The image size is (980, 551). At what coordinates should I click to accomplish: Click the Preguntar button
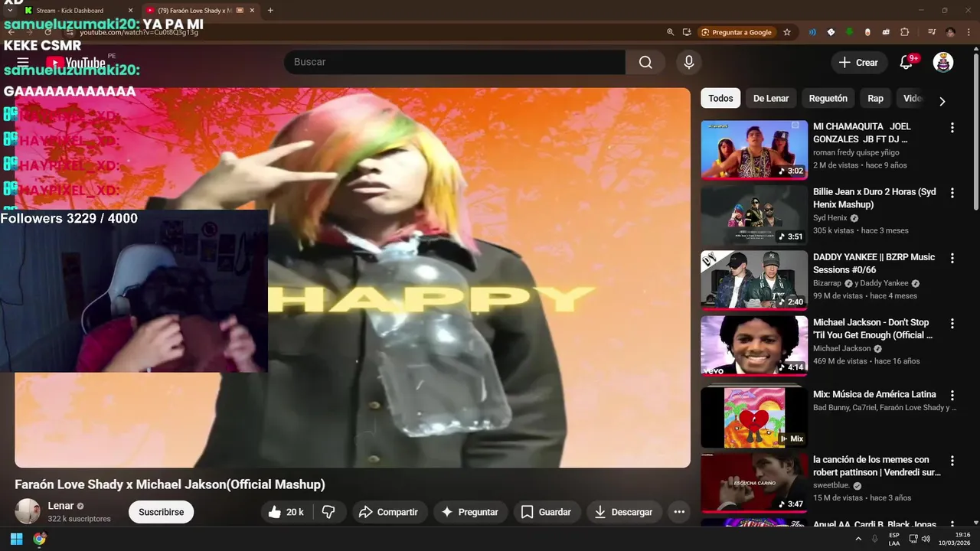point(469,512)
